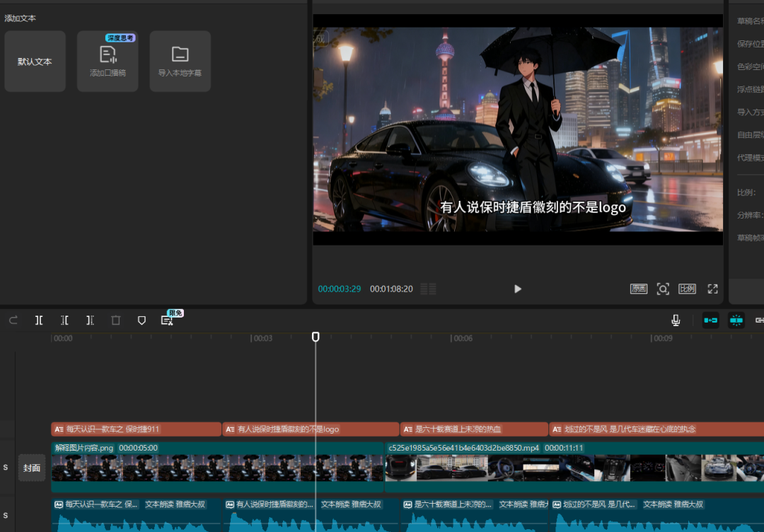The image size is (764, 532).
Task: Click the 原画 original quality button
Action: (x=639, y=289)
